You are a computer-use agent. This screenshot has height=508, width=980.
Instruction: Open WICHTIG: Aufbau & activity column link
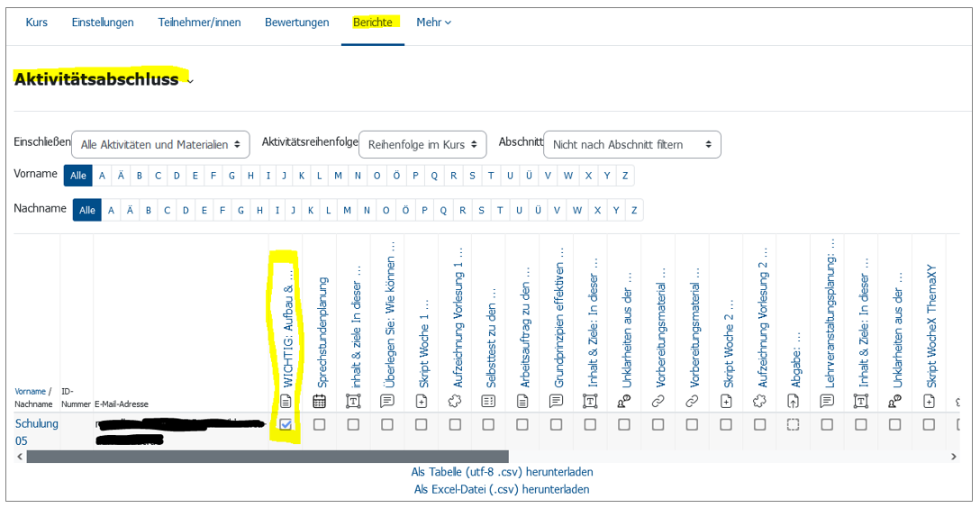287,329
